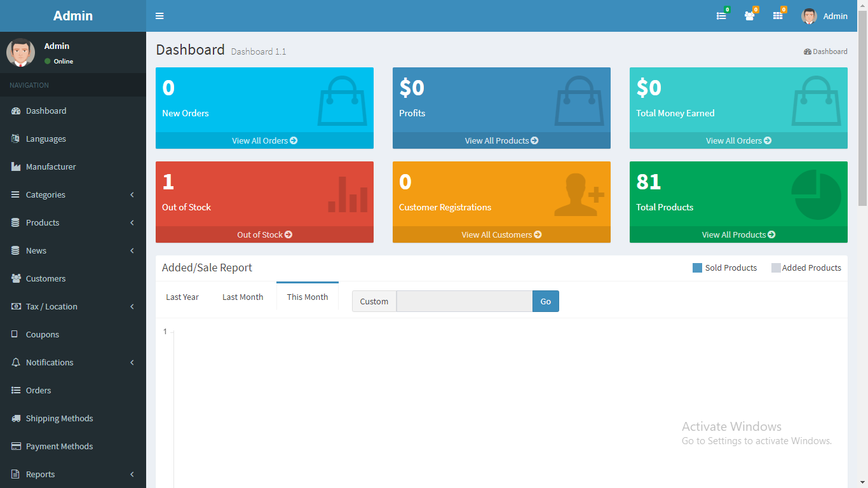The image size is (868, 488).
Task: Switch to the Last Year tab
Action: tap(182, 297)
